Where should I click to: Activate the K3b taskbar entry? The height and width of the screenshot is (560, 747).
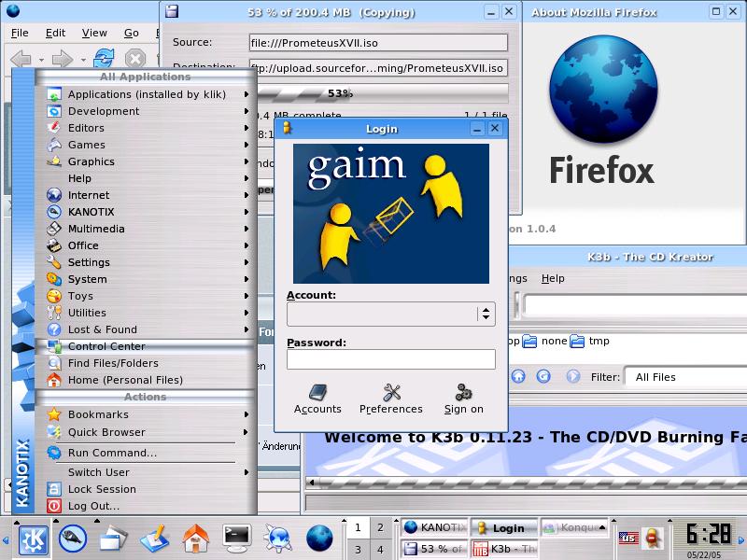[504, 549]
